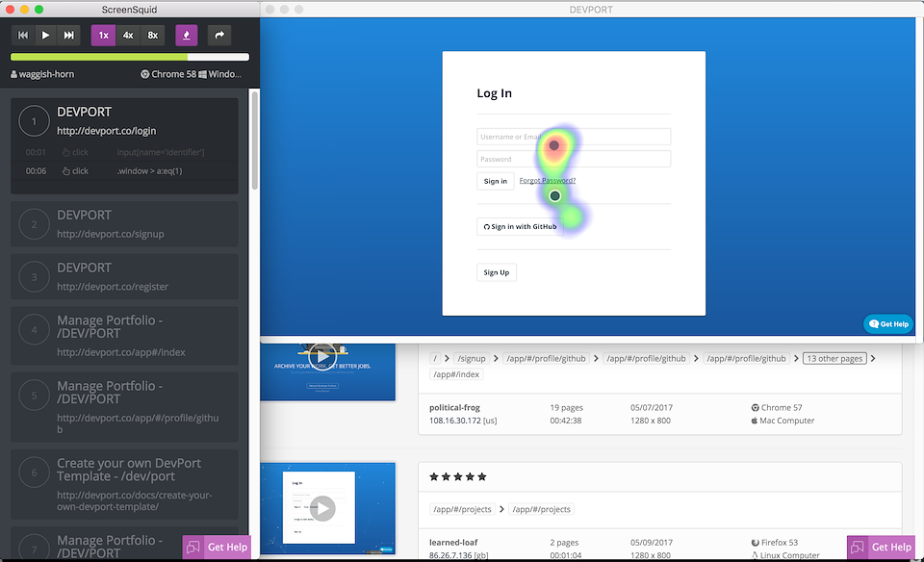Click the skip-to-previous playback button
This screenshot has width=924, height=562.
[23, 36]
